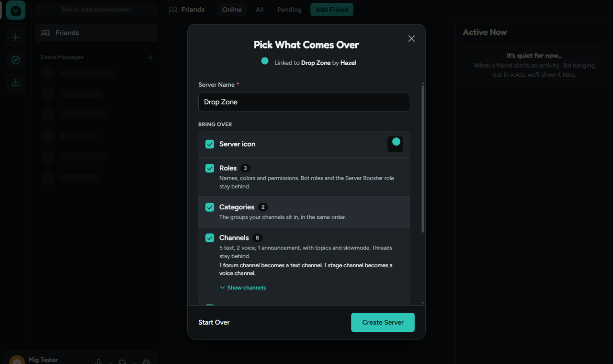Switch to the Online tab

232,10
